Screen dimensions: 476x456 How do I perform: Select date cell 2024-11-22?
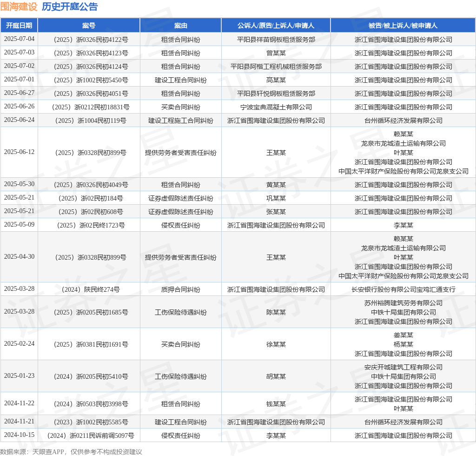tap(19, 403)
